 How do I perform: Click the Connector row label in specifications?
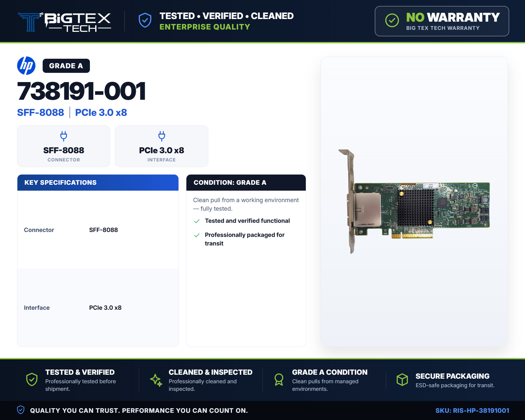(x=39, y=230)
